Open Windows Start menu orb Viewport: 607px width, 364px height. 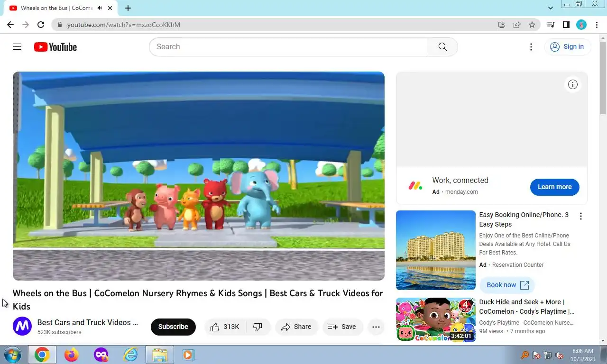point(12,355)
